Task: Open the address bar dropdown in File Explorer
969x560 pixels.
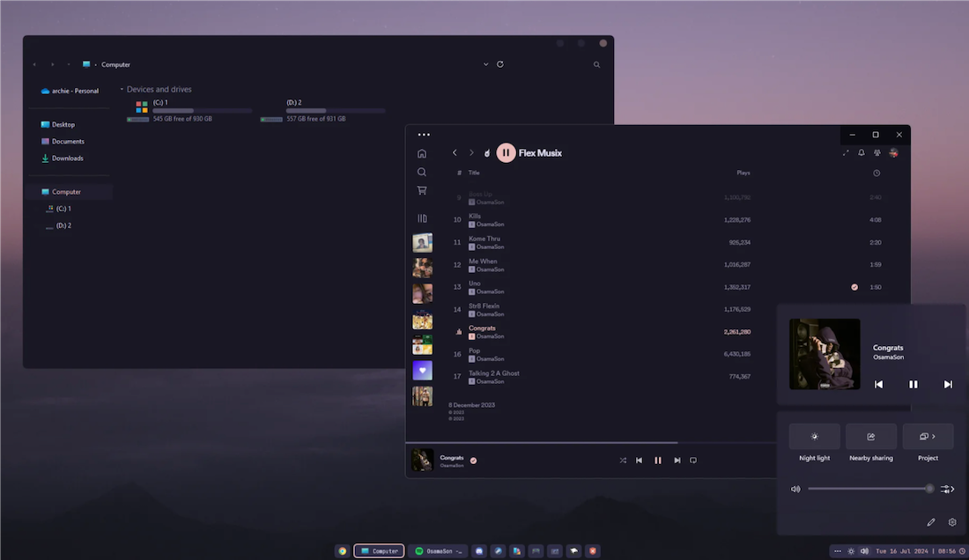Action: [485, 63]
